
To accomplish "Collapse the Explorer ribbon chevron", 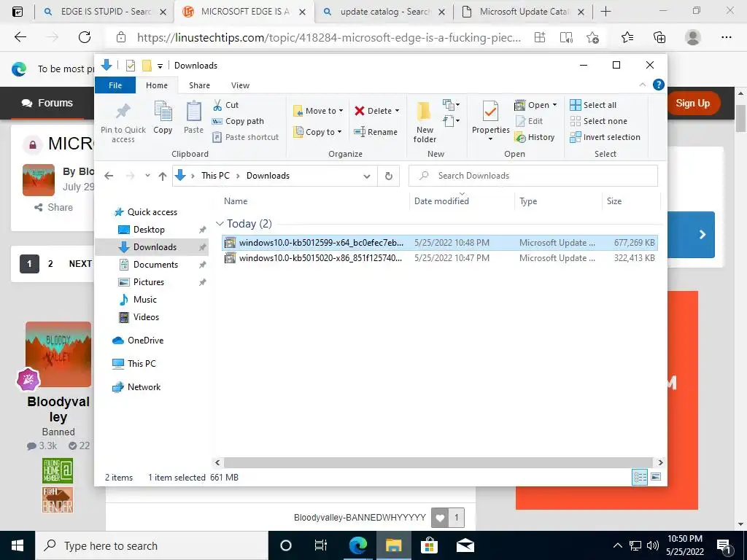I will (x=642, y=85).
